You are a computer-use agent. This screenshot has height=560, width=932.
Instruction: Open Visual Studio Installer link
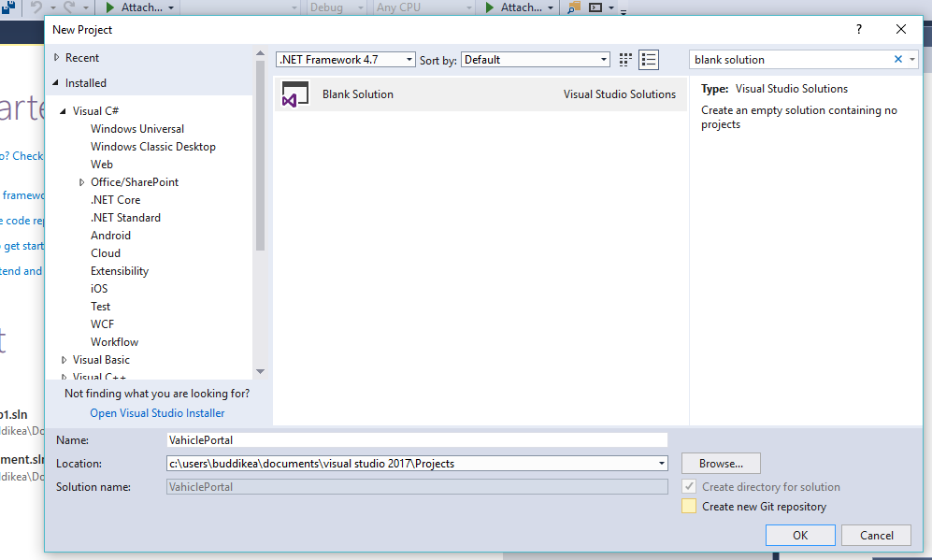pyautogui.click(x=157, y=412)
